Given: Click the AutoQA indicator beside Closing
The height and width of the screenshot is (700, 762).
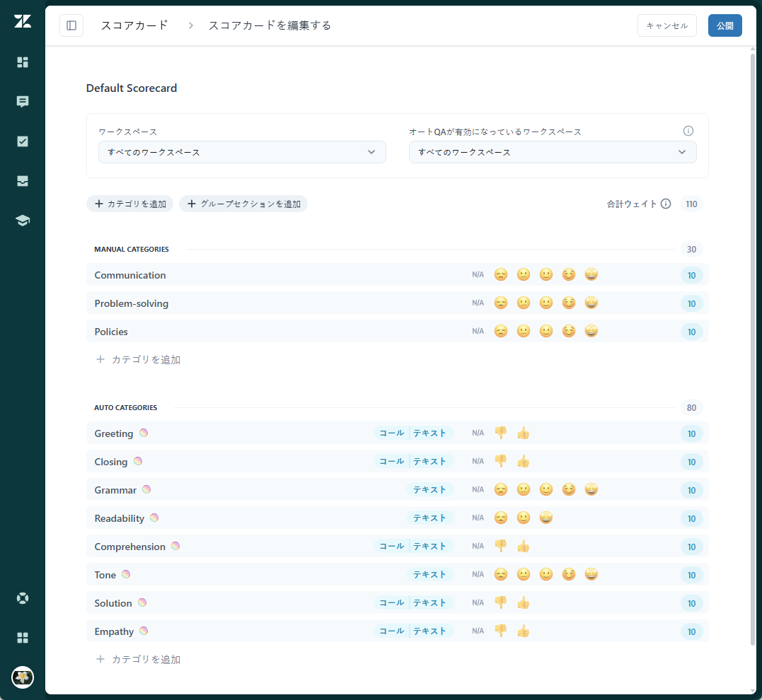Looking at the screenshot, I should click(138, 461).
